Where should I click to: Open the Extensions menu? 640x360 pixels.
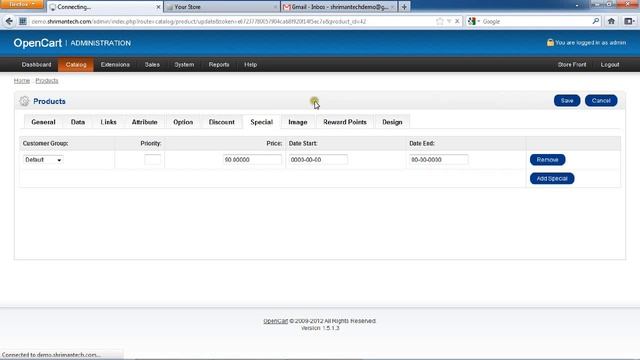click(115, 64)
